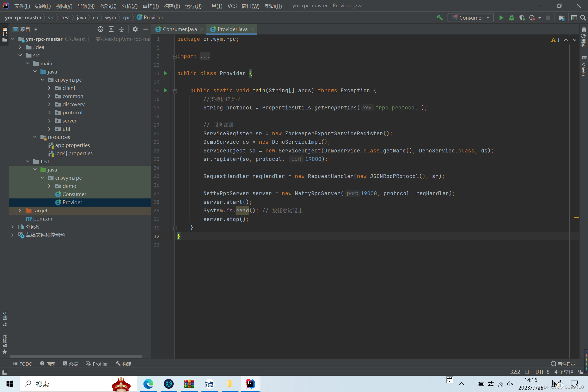588x392 pixels.
Task: Toggle read-only lock in status bar
Action: pos(580,372)
